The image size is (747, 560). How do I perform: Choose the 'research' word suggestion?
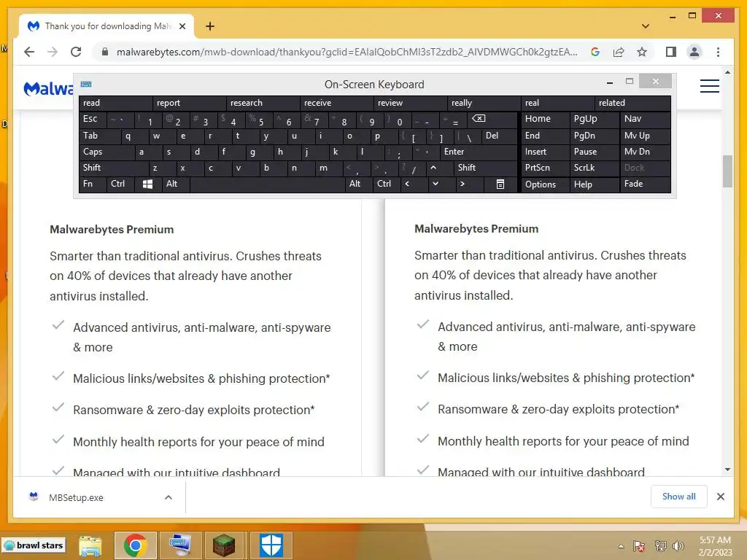pos(263,103)
